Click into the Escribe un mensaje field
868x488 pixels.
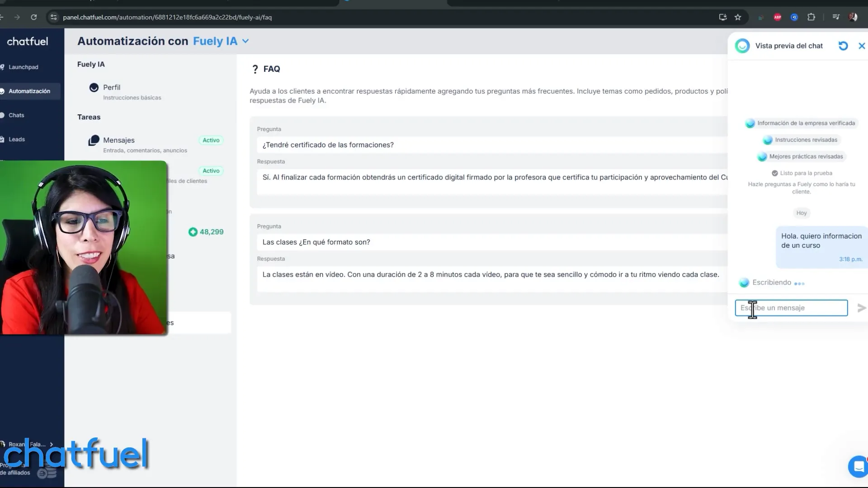[791, 308]
